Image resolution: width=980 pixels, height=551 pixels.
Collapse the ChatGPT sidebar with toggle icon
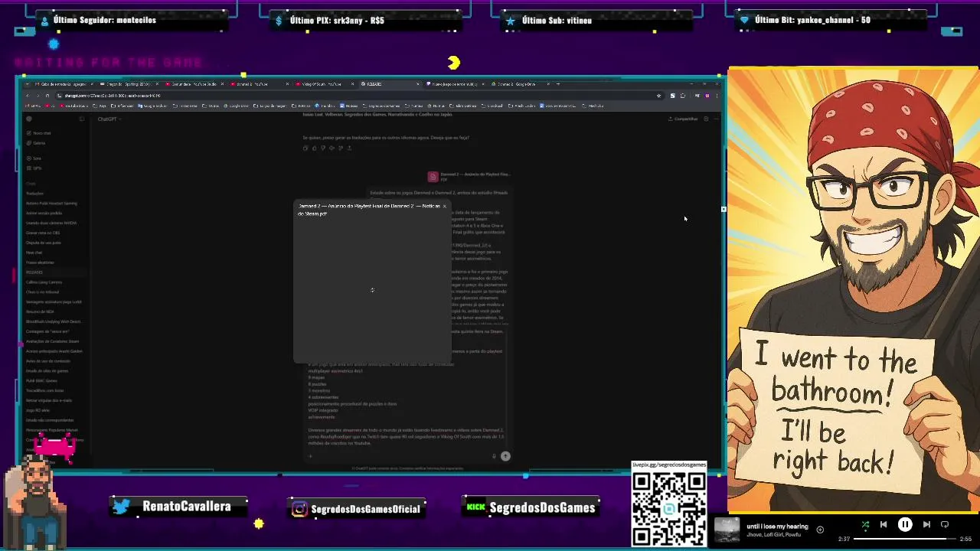[x=81, y=119]
